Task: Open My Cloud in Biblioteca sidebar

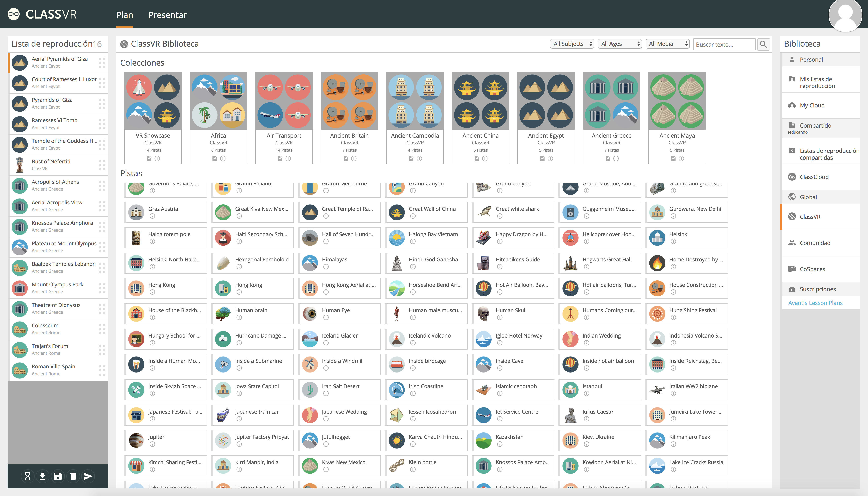Action: click(812, 105)
